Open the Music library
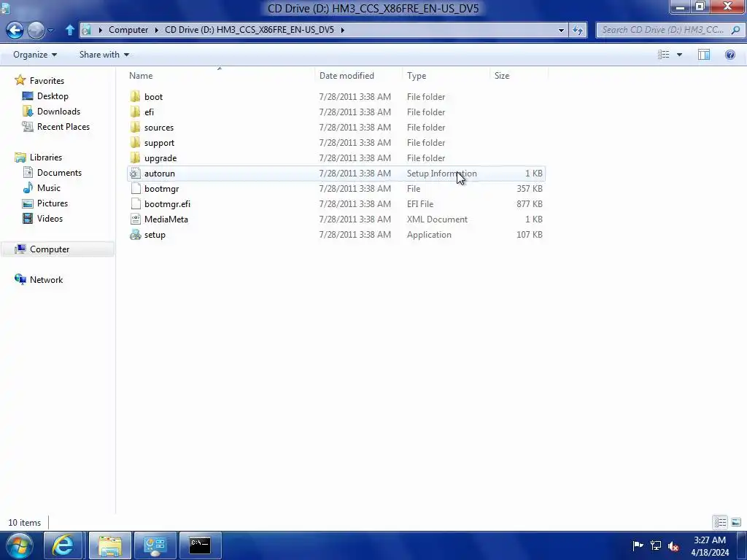747x560 pixels. point(49,187)
